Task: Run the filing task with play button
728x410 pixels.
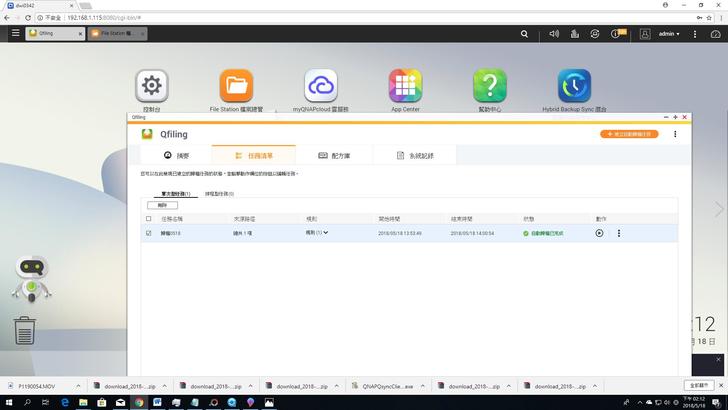Action: pos(599,233)
